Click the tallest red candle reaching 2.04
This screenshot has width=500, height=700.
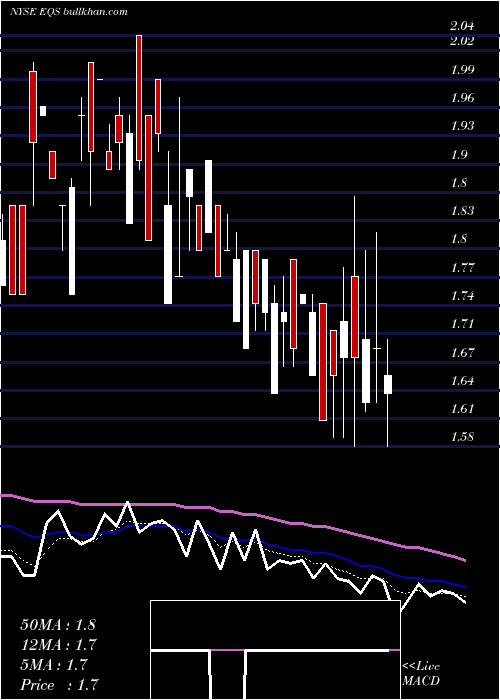click(139, 98)
